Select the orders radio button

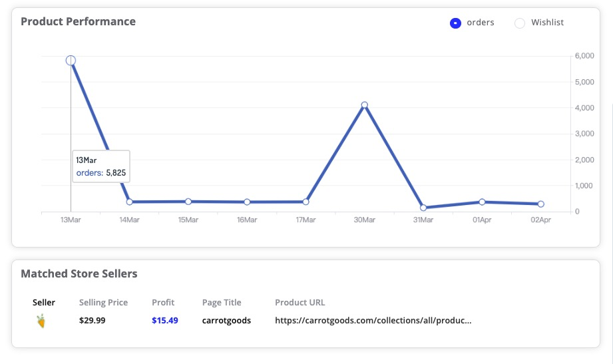[x=455, y=23]
